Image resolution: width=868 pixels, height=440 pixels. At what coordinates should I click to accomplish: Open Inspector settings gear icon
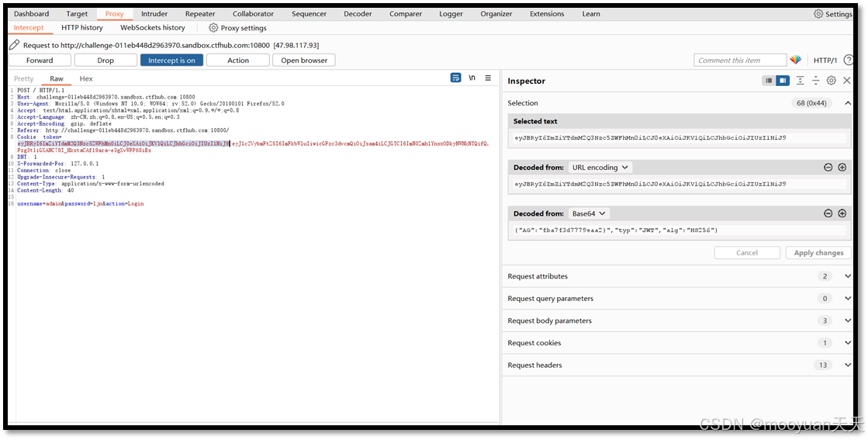(832, 81)
